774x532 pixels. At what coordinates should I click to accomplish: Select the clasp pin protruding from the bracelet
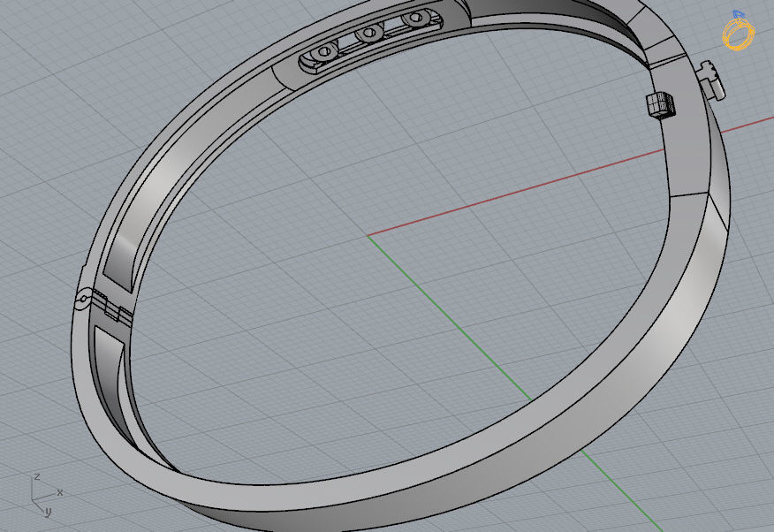pyautogui.click(x=713, y=80)
